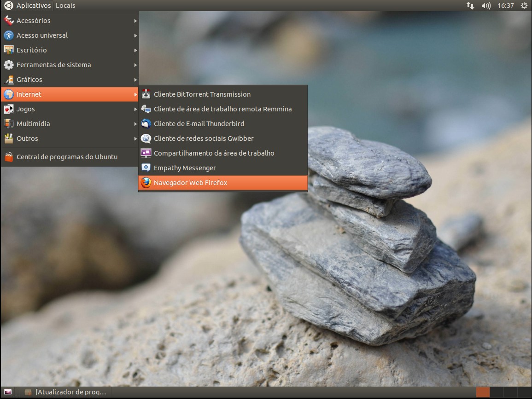The image size is (532, 399).
Task: Click the Empathy Messenger icon
Action: coord(146,168)
